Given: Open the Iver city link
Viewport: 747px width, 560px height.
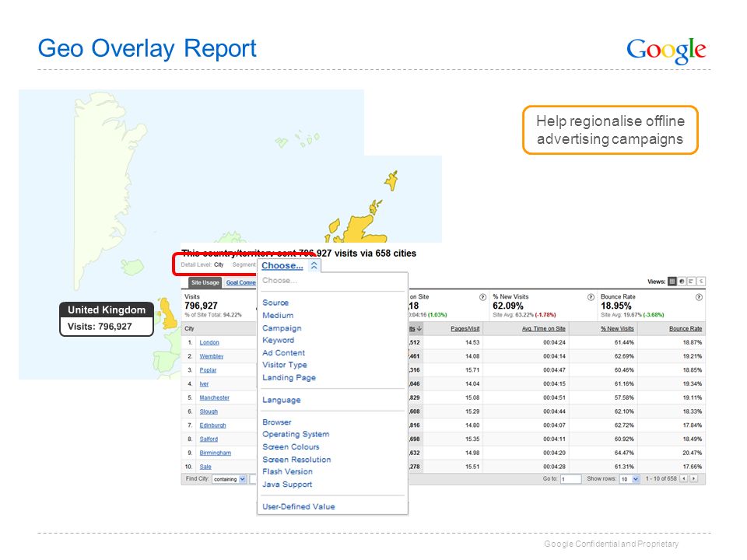Looking at the screenshot, I should 204,383.
